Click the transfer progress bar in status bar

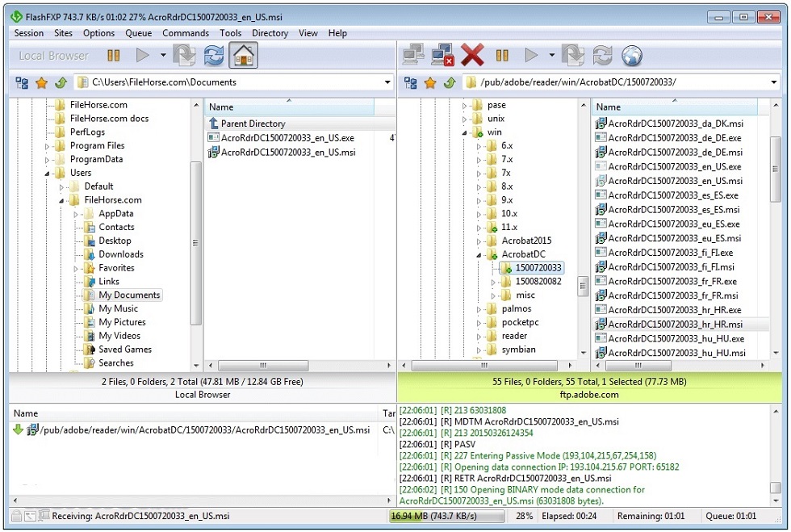point(447,516)
